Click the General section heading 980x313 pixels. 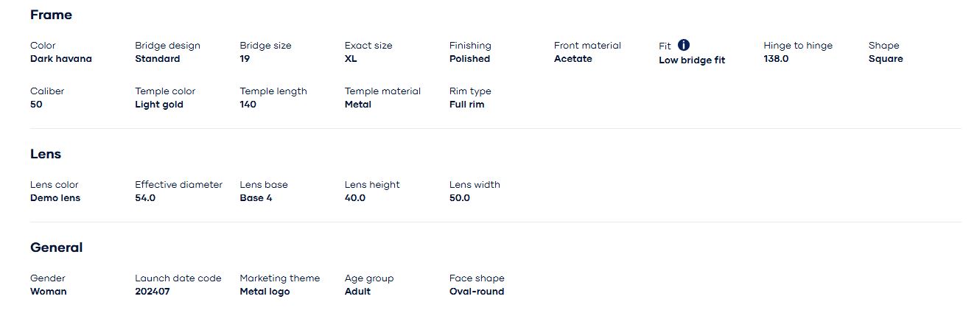[x=56, y=247]
